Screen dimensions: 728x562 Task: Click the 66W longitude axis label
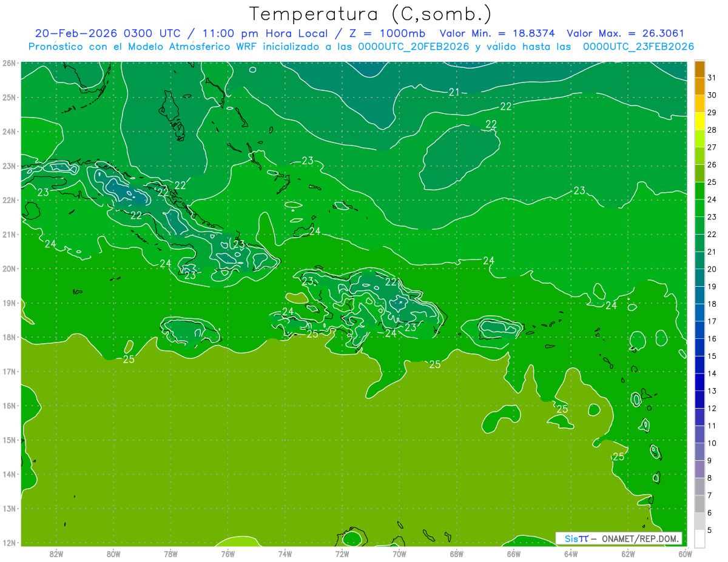click(513, 554)
